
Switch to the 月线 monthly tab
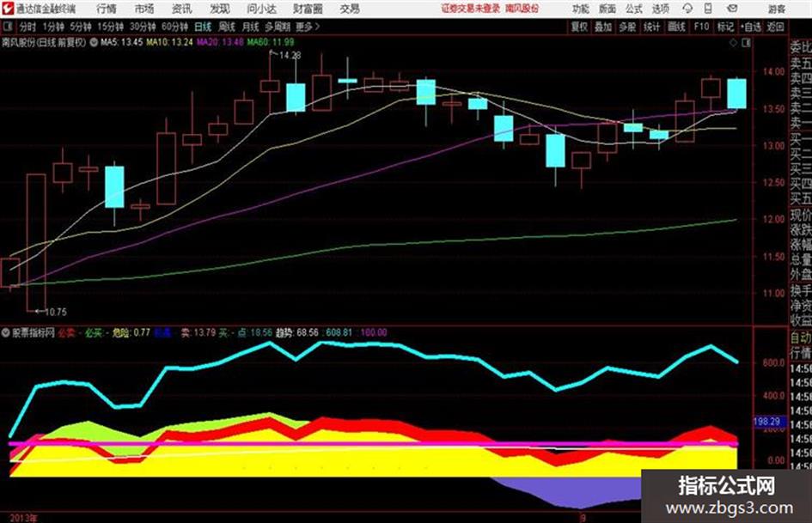pos(251,27)
